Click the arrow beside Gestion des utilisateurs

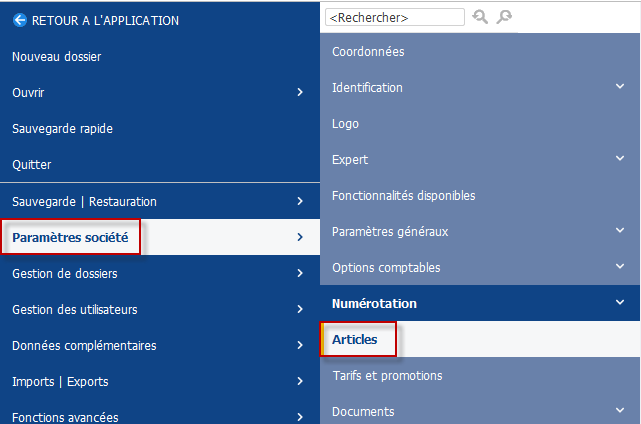[x=300, y=309]
